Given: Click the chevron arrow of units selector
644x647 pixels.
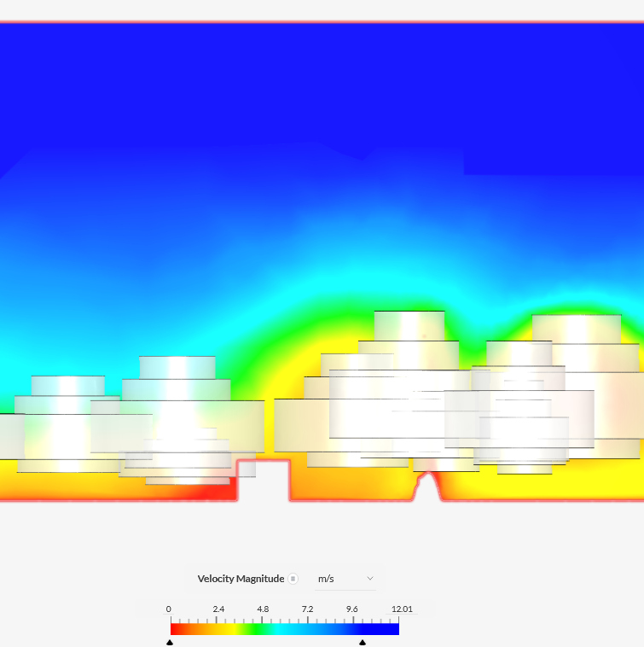Looking at the screenshot, I should 370,579.
